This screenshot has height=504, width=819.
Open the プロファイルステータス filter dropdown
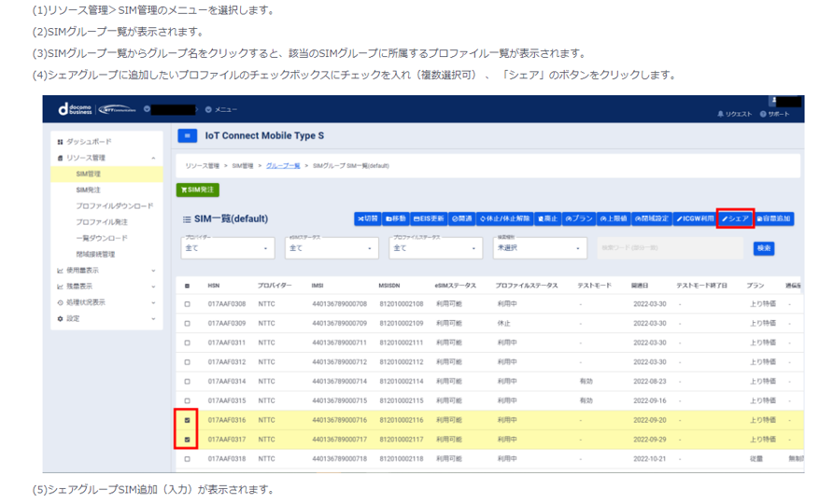pyautogui.click(x=434, y=248)
